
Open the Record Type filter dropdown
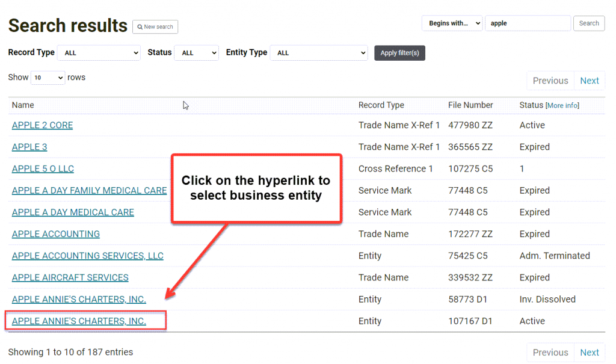pos(99,53)
